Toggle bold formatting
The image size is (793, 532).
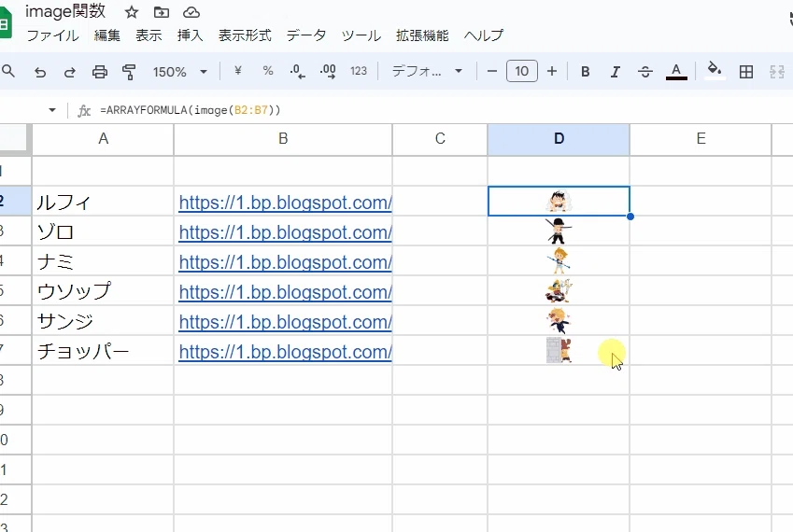585,72
